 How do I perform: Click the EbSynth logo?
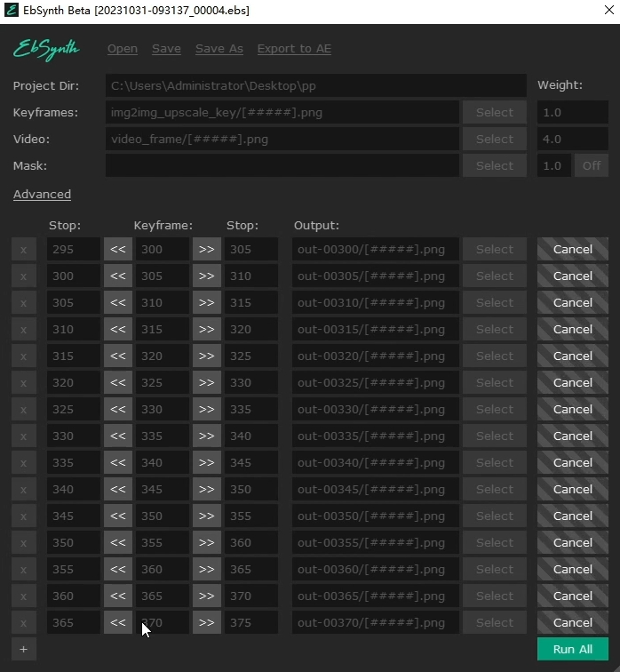pos(46,50)
